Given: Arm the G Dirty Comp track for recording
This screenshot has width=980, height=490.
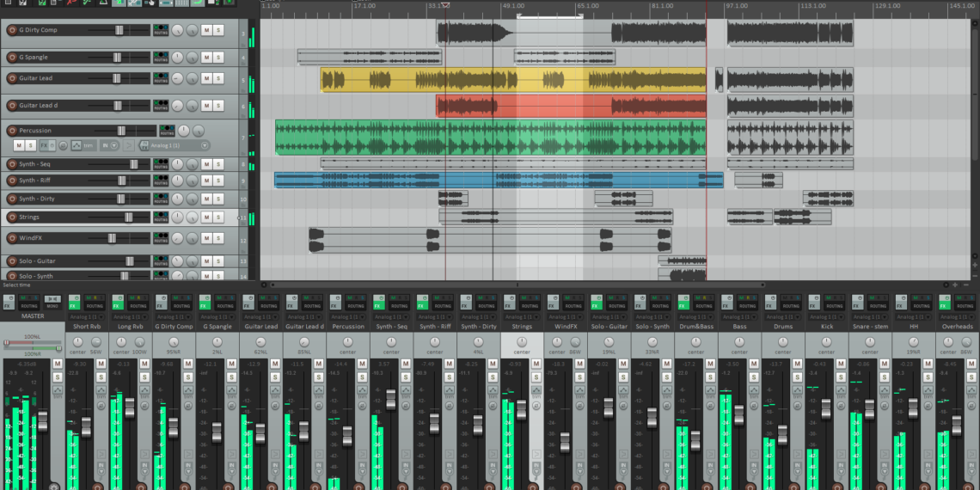Looking at the screenshot, I should click(11, 30).
